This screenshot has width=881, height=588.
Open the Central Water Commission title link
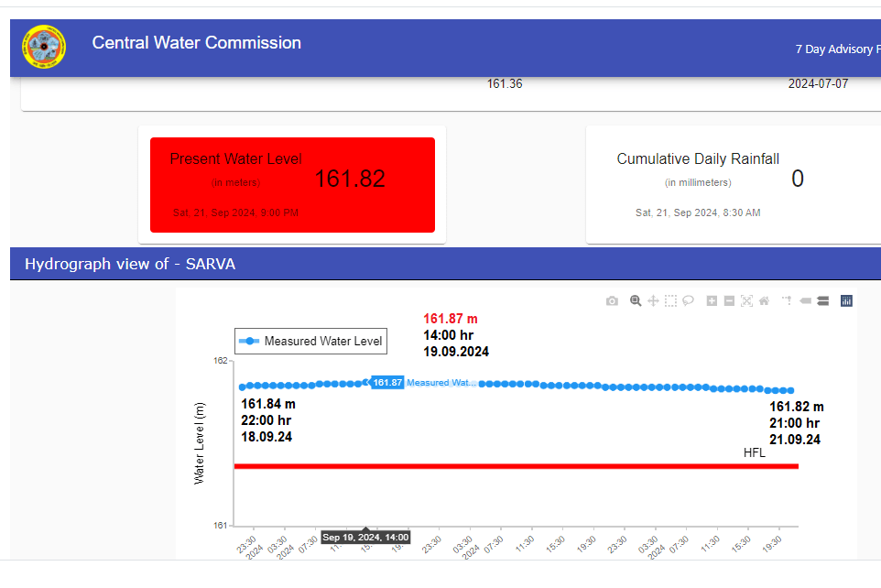click(x=196, y=43)
